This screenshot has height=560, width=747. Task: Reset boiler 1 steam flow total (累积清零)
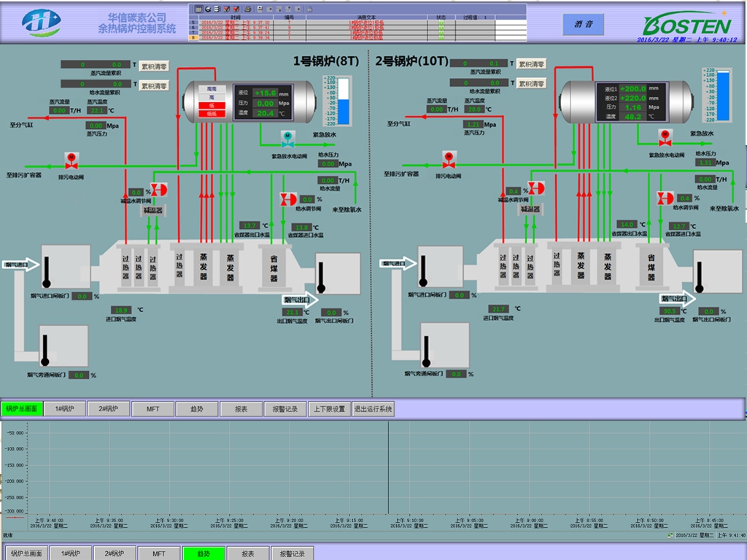click(154, 66)
